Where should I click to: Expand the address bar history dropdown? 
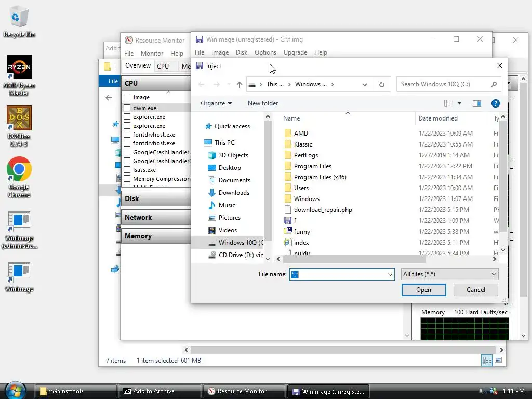(364, 85)
